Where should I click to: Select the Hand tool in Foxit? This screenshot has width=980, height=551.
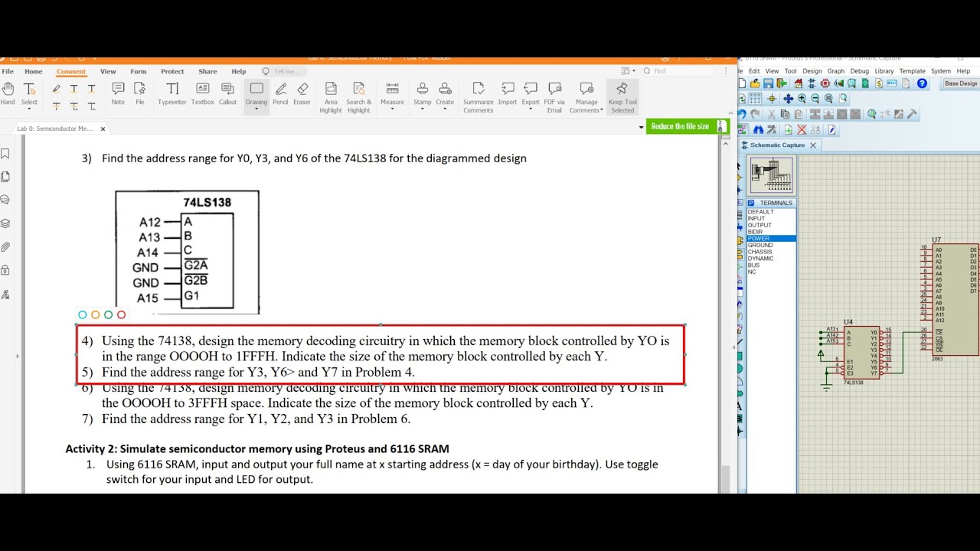pos(8,93)
